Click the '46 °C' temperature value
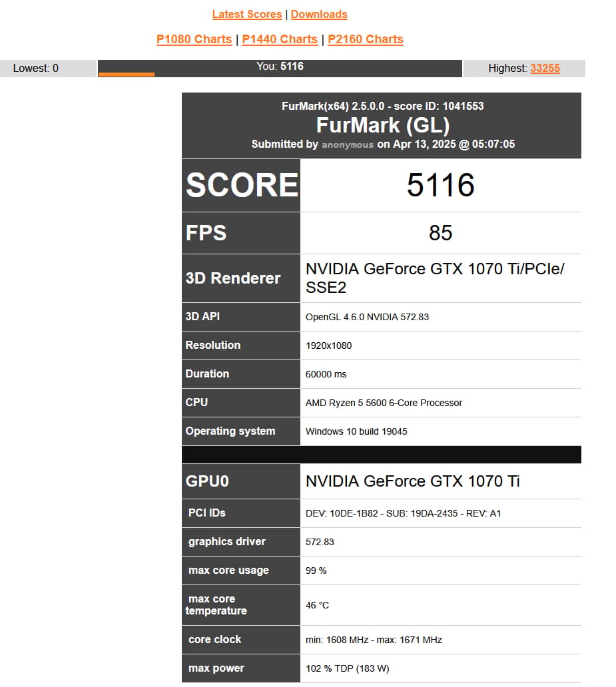 (317, 605)
